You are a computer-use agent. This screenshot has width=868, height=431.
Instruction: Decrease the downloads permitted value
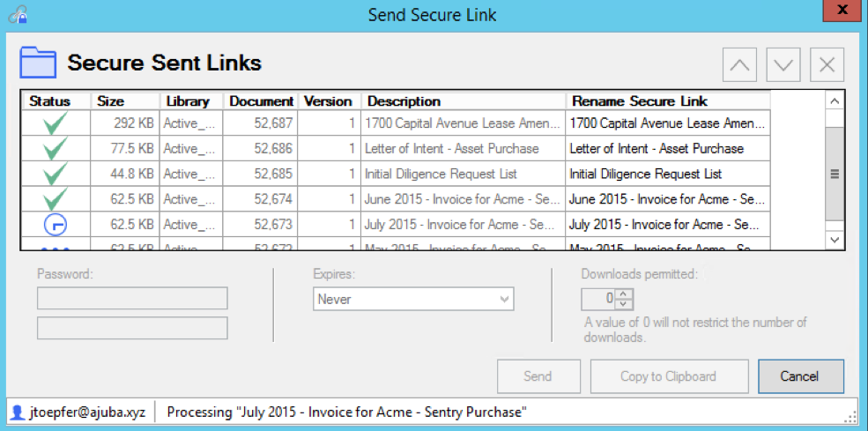point(624,304)
